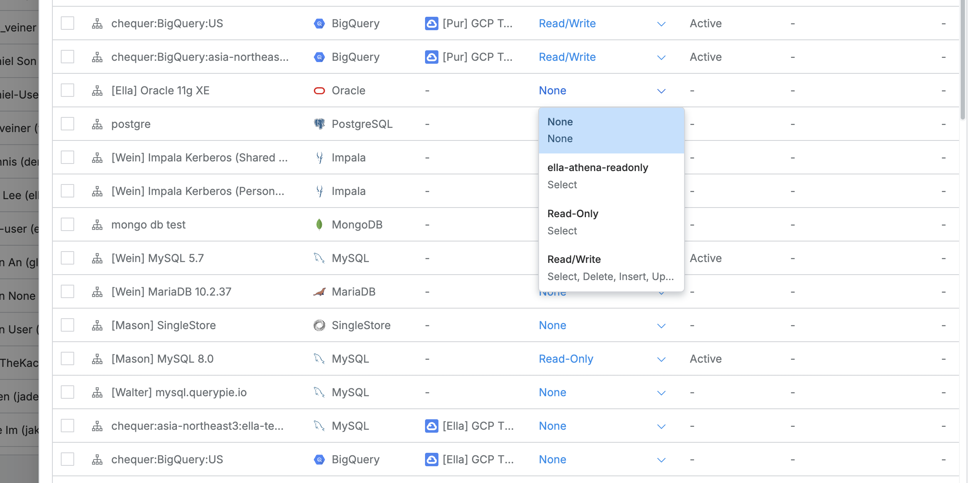Click None link on [Walter] mysql.querypie.io row
Screen dimensions: 980x483
pos(552,392)
